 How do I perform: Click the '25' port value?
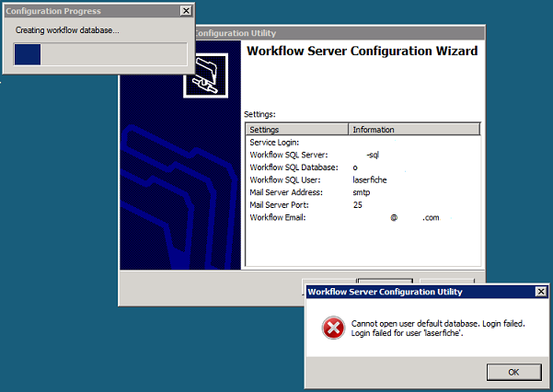358,205
